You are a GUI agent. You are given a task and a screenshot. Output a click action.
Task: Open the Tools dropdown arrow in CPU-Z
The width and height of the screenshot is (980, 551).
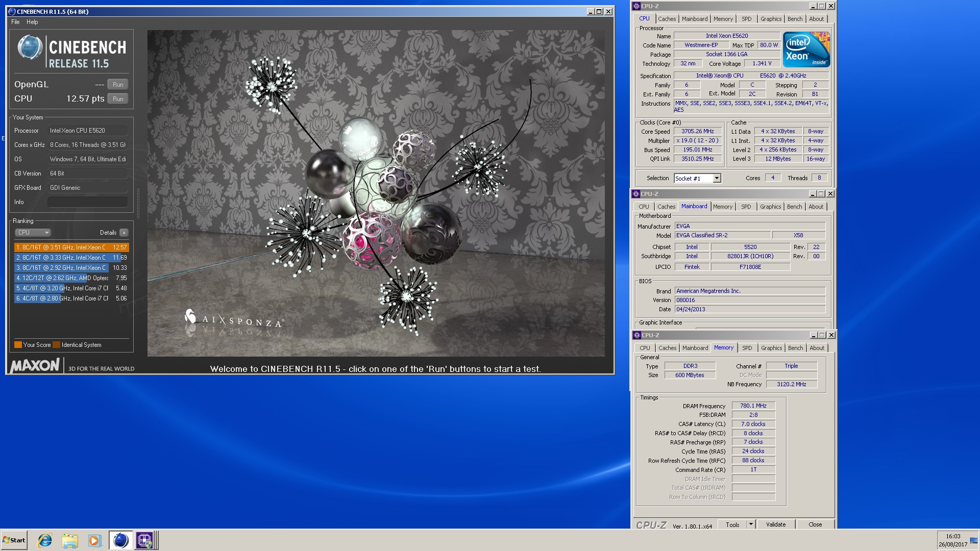(x=751, y=524)
